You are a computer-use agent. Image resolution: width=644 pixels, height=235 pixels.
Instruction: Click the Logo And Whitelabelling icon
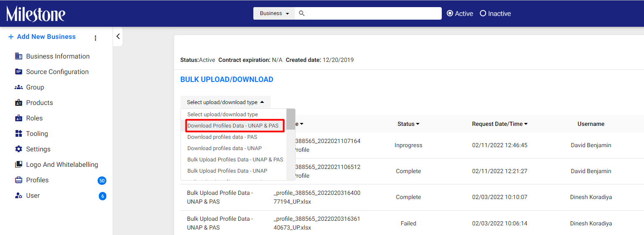pyautogui.click(x=18, y=164)
